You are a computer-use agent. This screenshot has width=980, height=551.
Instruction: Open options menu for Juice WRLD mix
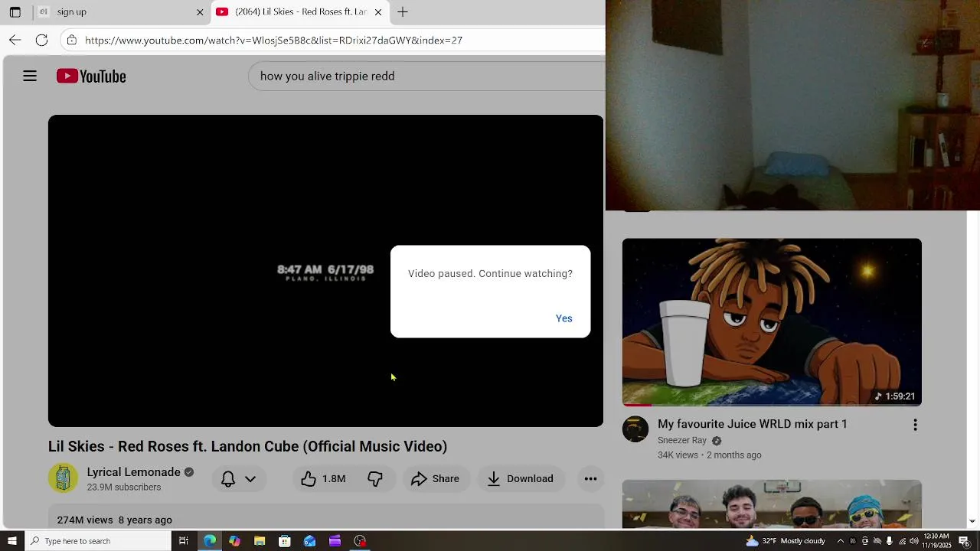[915, 425]
